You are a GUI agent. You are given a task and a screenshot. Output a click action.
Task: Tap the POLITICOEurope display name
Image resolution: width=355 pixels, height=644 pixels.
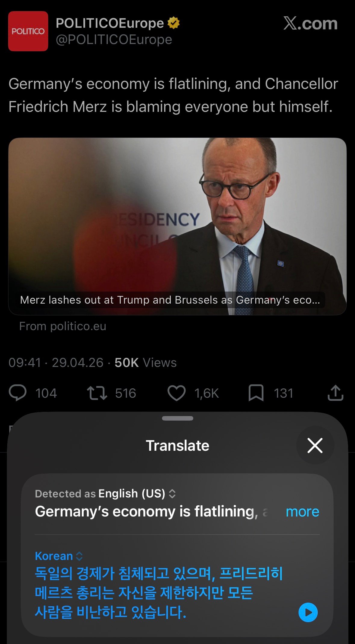click(110, 23)
